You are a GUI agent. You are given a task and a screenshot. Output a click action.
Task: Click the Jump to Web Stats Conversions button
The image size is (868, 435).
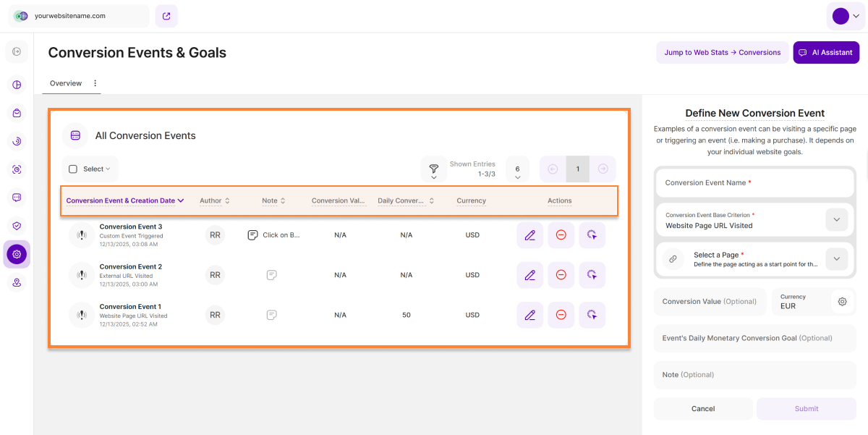722,53
